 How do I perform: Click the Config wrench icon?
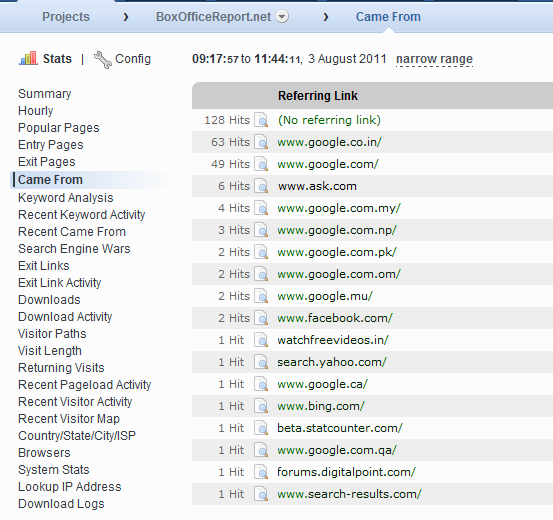point(103,60)
